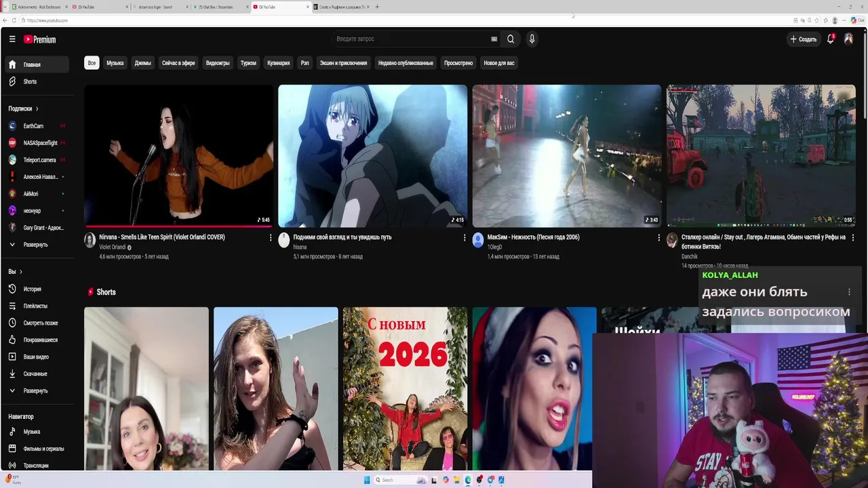Open Ваши видео in the sidebar

[37, 357]
